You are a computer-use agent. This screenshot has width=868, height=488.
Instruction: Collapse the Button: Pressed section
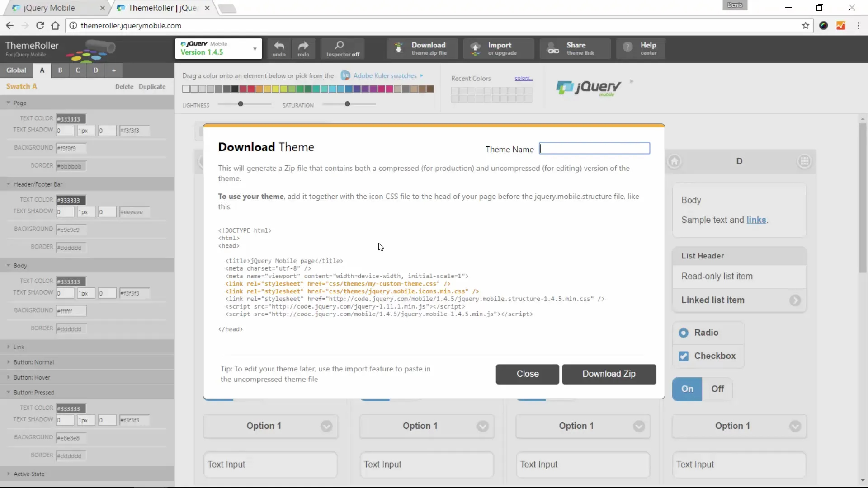87,393
